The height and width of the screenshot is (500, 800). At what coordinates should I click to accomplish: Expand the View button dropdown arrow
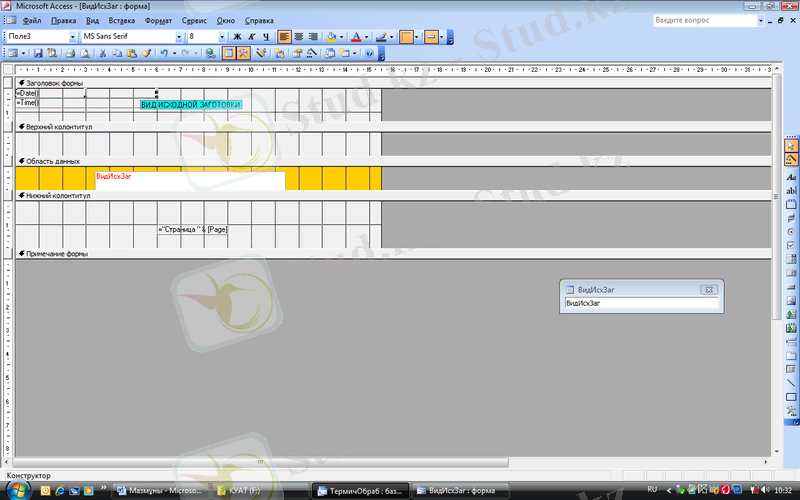[x=23, y=53]
